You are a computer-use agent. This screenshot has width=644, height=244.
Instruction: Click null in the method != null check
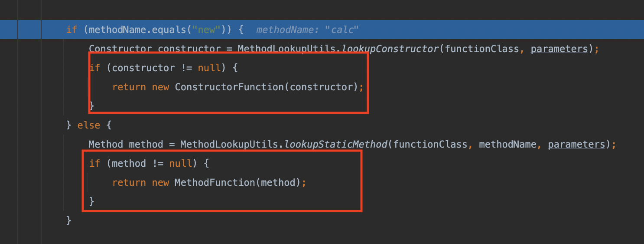click(181, 163)
